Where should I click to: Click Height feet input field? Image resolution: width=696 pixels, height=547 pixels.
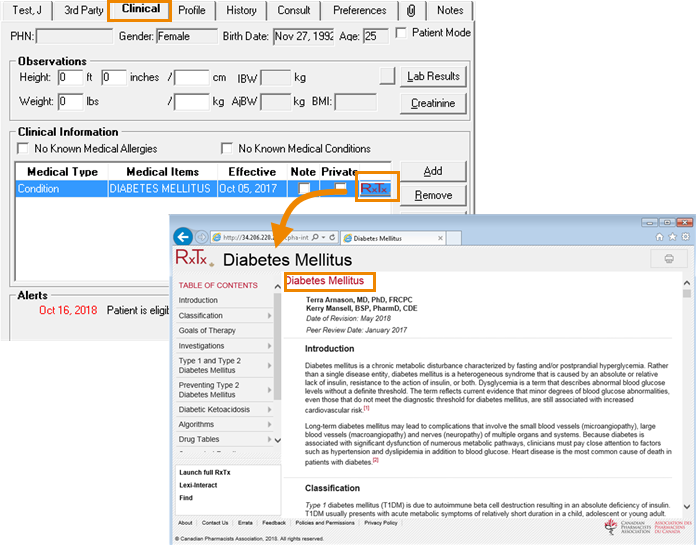pos(71,77)
